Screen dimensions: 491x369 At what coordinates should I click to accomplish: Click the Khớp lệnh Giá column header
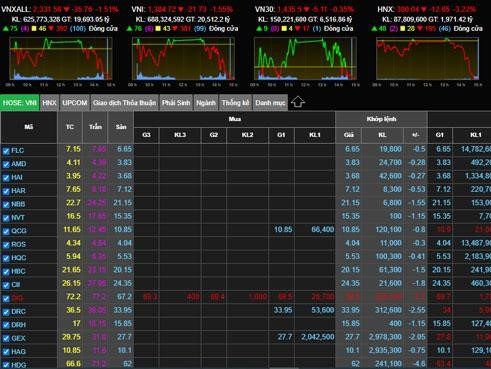coord(348,135)
